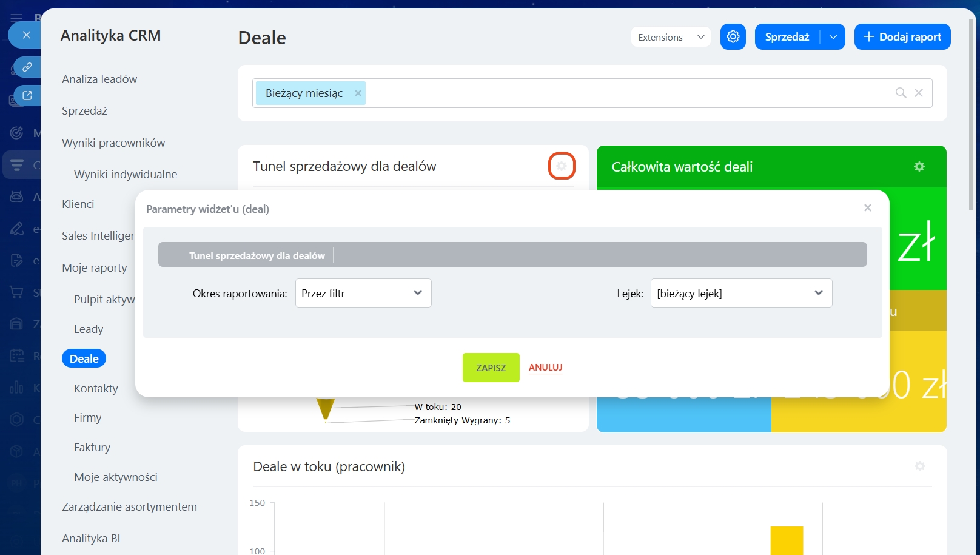Open Wyniki indywidualne menu item
980x555 pixels.
pyautogui.click(x=126, y=175)
